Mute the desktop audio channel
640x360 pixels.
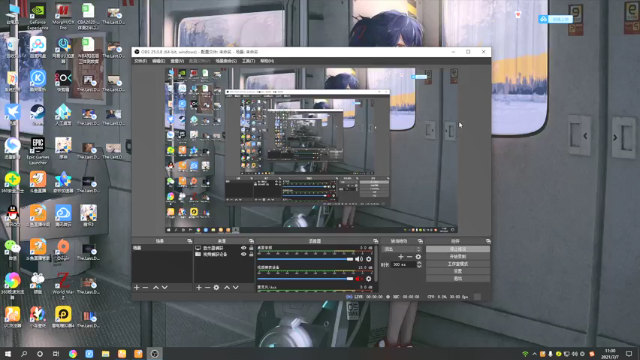tap(359, 259)
